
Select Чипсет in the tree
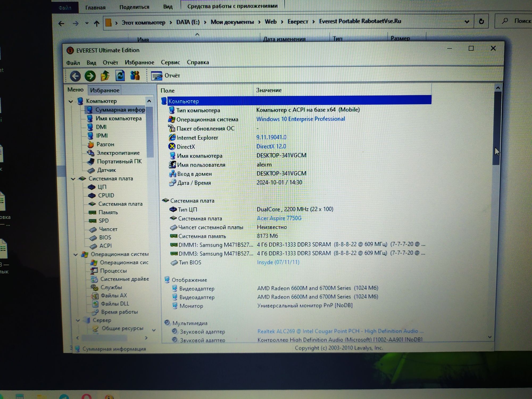(x=108, y=229)
